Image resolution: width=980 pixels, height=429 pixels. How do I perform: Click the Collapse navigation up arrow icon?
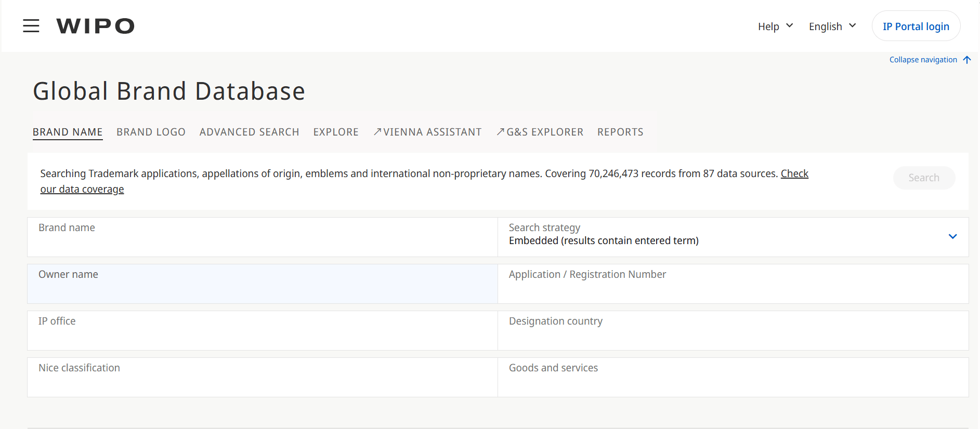(x=967, y=60)
